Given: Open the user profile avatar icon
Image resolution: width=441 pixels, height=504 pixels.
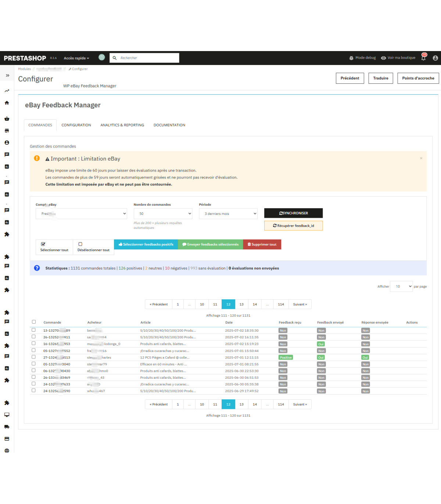Looking at the screenshot, I should pyautogui.click(x=435, y=58).
